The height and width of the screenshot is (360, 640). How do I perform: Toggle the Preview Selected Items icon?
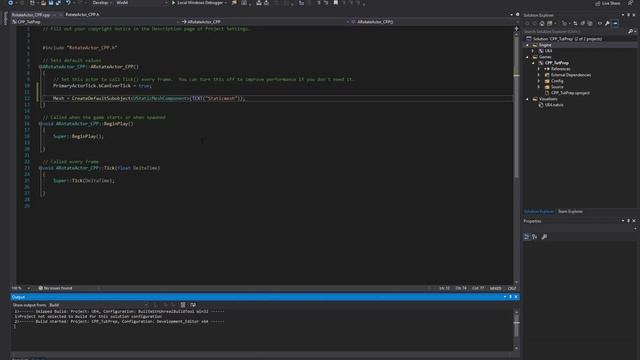tap(616, 24)
